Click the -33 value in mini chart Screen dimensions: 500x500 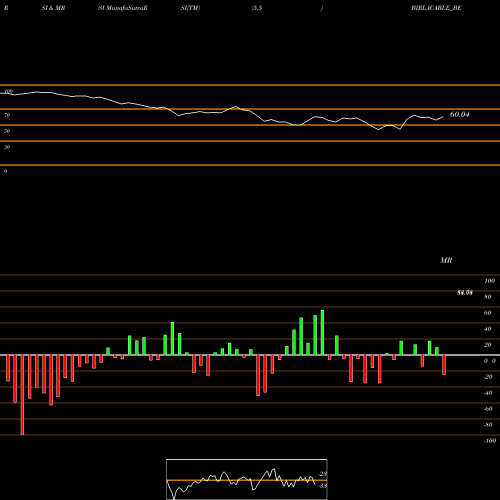tap(322, 486)
